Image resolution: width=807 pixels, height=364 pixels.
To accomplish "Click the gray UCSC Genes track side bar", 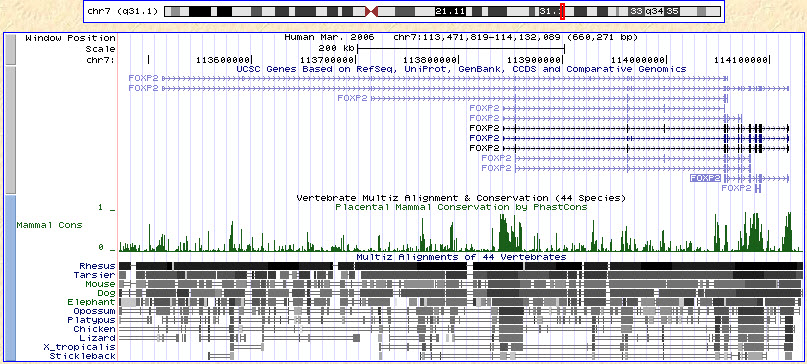I will point(10,130).
